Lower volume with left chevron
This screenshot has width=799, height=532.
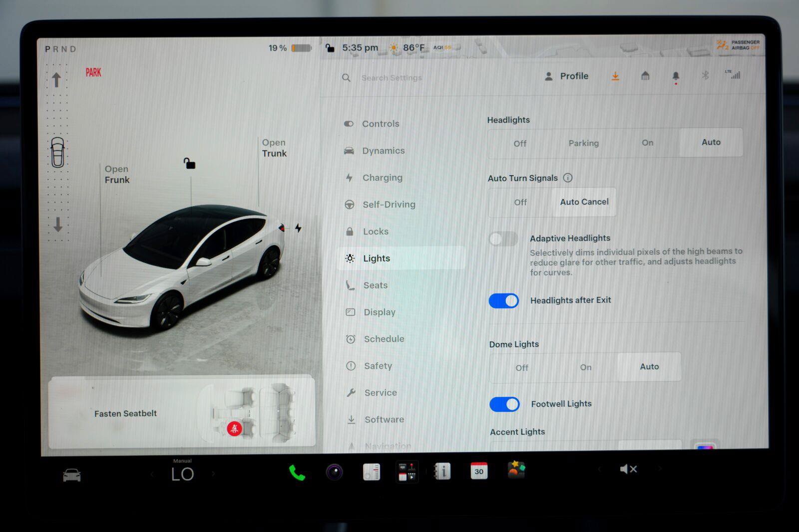point(599,469)
